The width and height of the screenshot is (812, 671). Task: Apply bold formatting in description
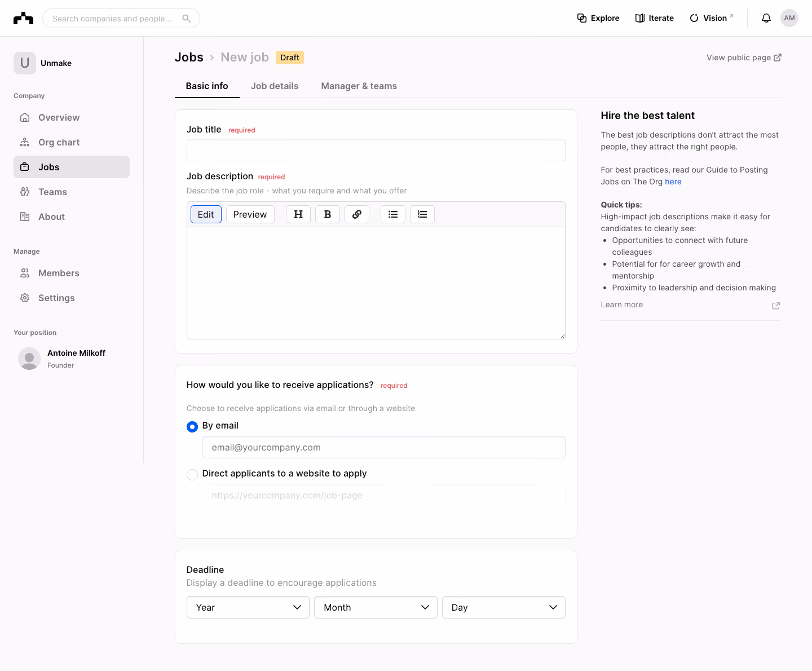tap(328, 214)
